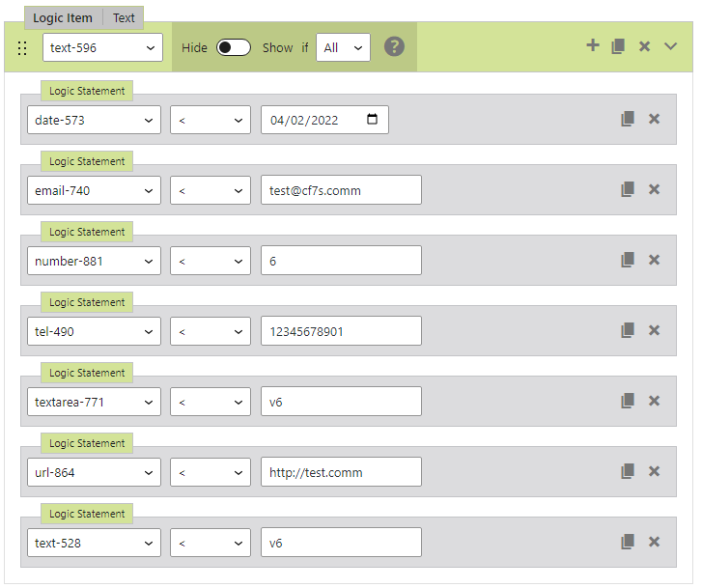Open operator dropdown for url-864 row

[211, 472]
